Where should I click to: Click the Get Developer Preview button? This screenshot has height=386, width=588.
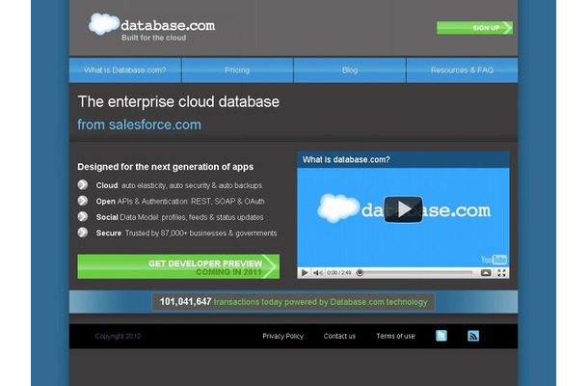tap(178, 266)
